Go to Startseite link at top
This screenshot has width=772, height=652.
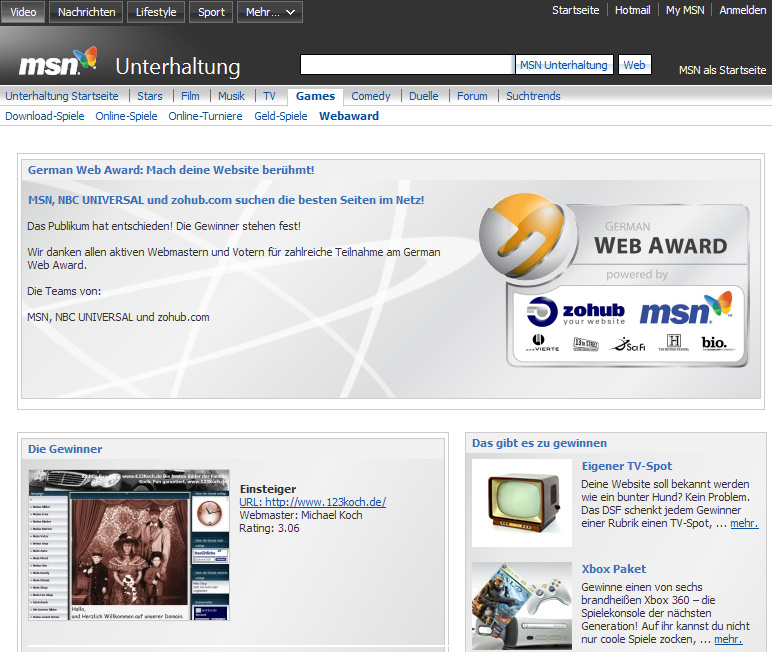[576, 10]
